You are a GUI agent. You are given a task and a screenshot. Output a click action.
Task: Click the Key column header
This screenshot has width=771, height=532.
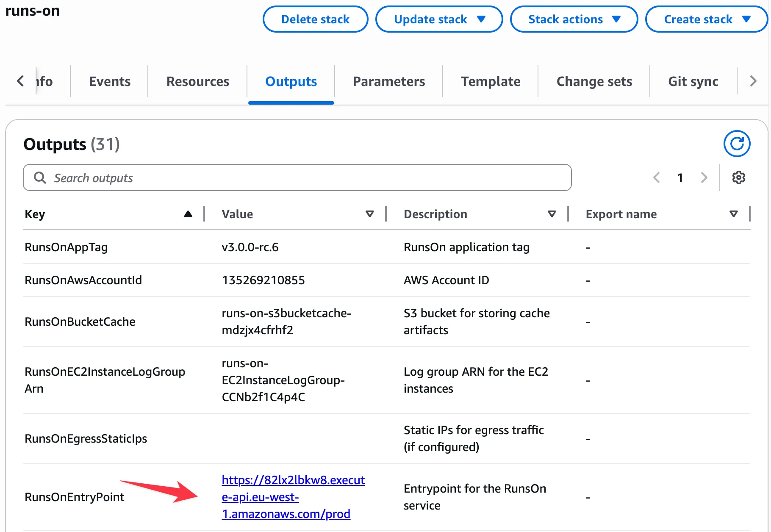[x=35, y=214]
